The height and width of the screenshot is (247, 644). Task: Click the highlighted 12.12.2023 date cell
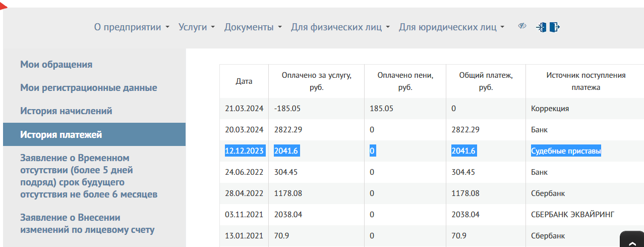[245, 151]
